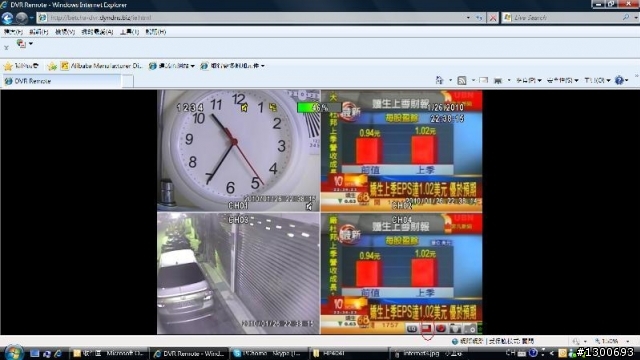Open the View (V) menu

[x=64, y=32]
